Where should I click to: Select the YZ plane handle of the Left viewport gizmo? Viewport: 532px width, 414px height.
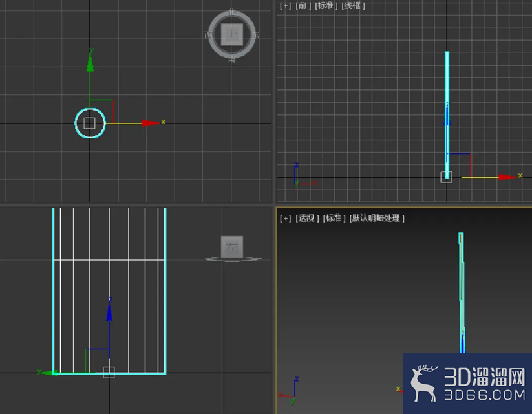point(98,361)
